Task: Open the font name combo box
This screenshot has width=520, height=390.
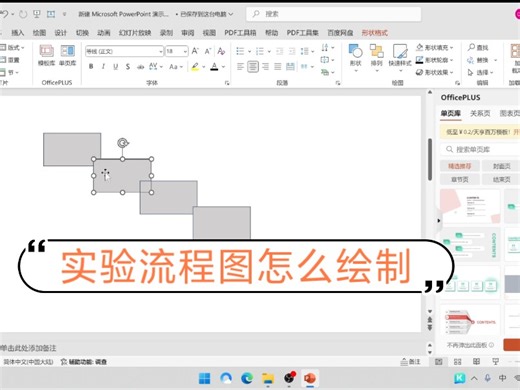Action: pyautogui.click(x=124, y=51)
